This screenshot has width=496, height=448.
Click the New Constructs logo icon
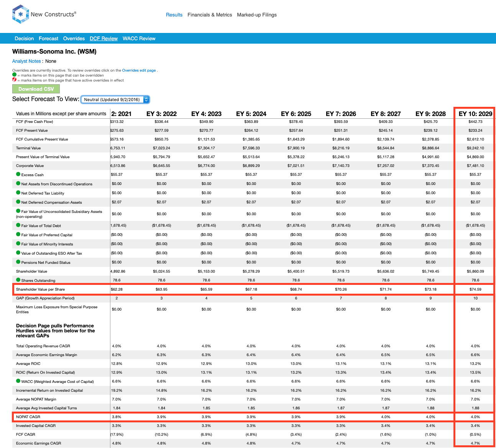tap(21, 14)
